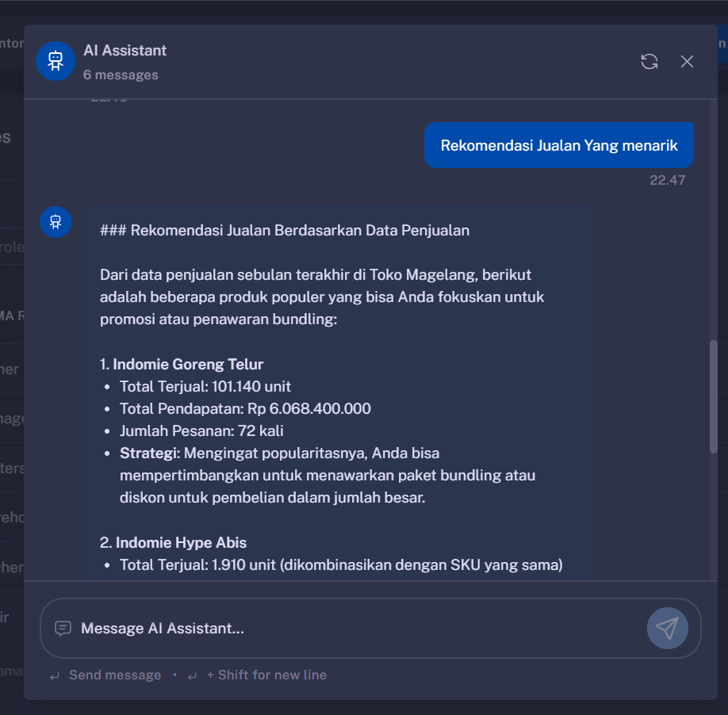This screenshot has height=715, width=728.
Task: Close the AI Assistant chat panel
Action: click(687, 61)
